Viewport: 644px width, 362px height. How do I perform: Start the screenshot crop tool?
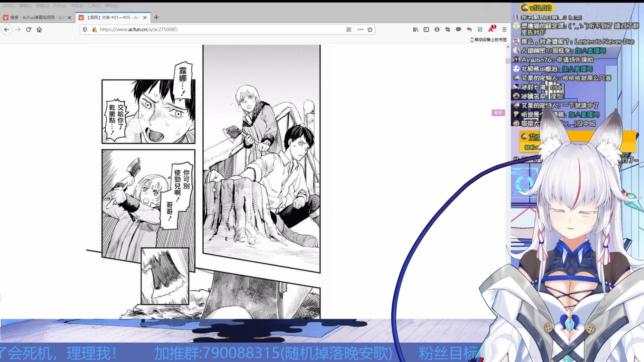[448, 29]
